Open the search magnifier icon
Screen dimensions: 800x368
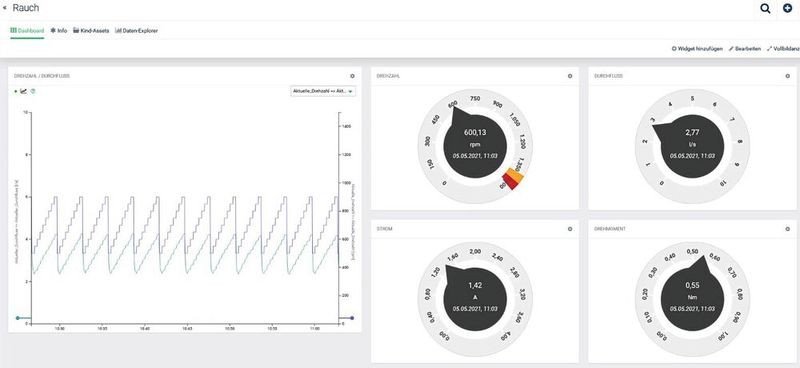click(765, 8)
